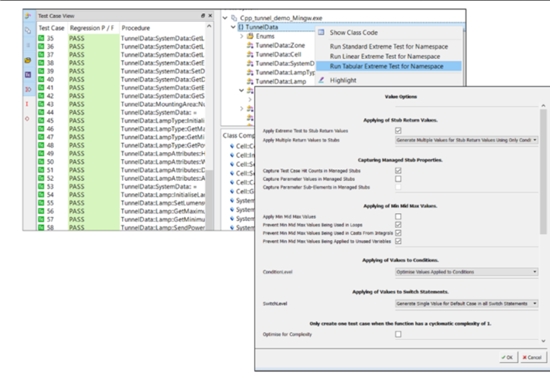This screenshot has height=378, width=550.
Task: Click the red double-arrow icon in the left sidebar
Action: point(28,89)
